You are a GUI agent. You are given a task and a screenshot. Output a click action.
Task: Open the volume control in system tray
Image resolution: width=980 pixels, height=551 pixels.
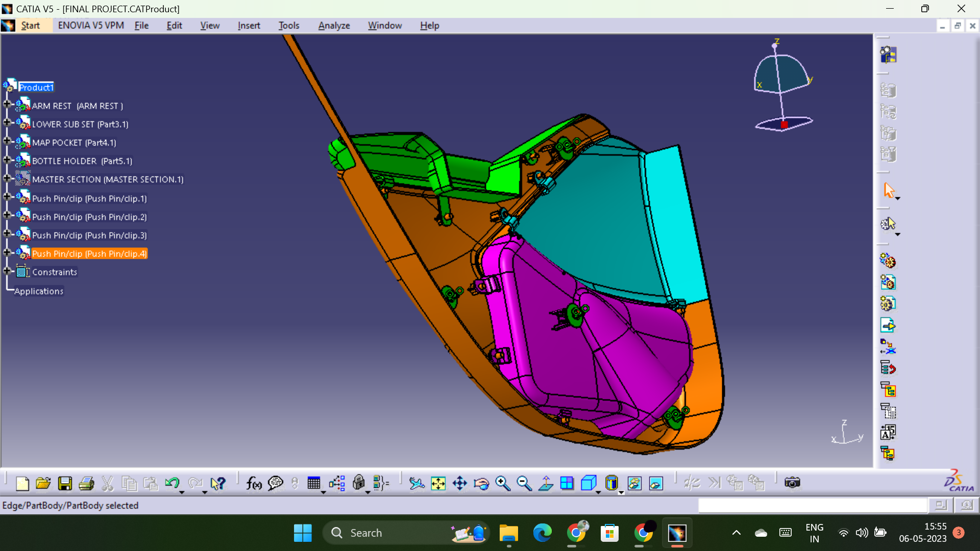[862, 533]
